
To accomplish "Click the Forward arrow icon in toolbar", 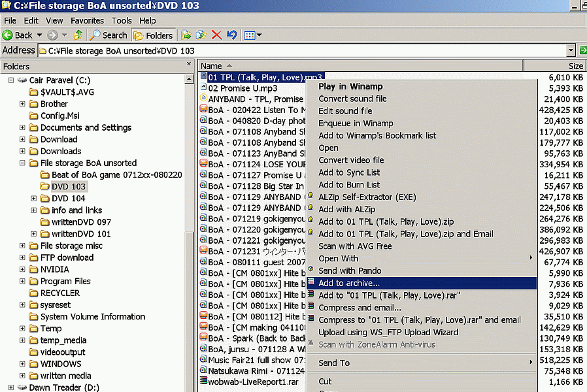I will (x=52, y=35).
